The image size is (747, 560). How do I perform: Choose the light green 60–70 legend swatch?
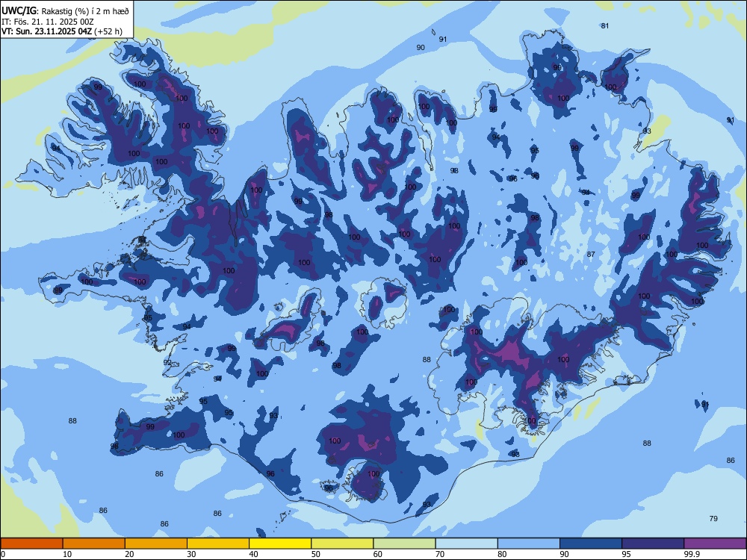404,544
